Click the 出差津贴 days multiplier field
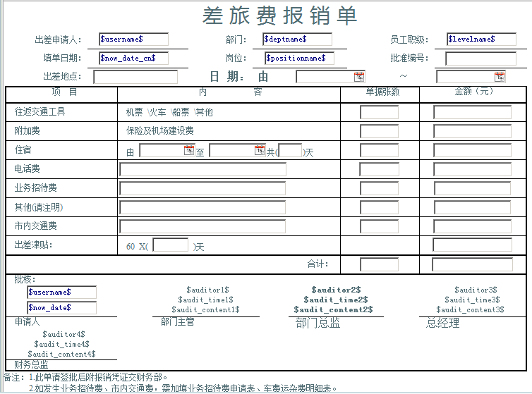This screenshot has height=394, width=532. coord(171,245)
